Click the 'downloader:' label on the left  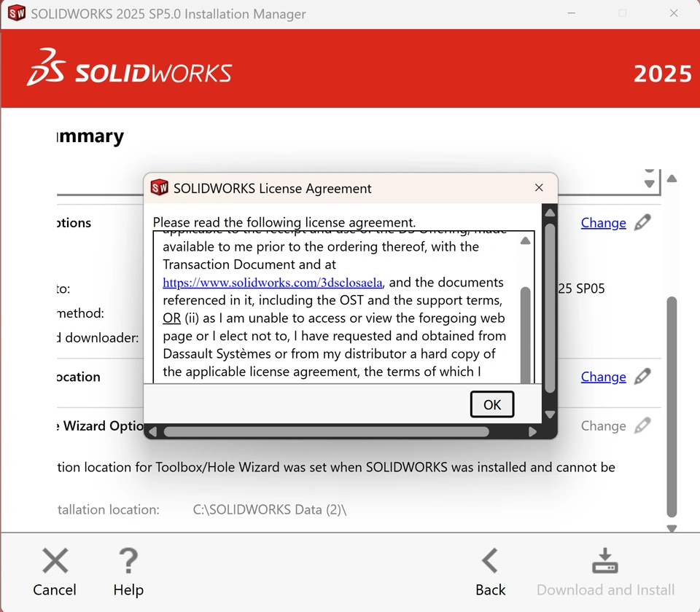[98, 337]
